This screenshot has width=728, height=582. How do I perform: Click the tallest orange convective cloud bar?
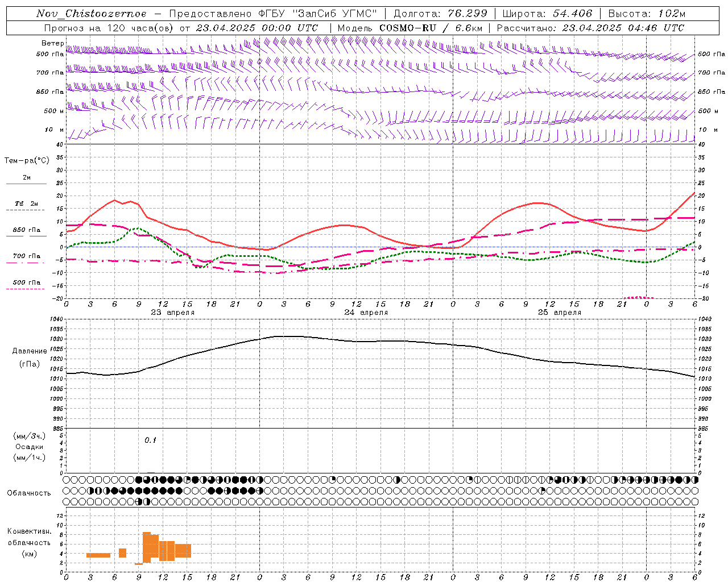pyautogui.click(x=147, y=547)
